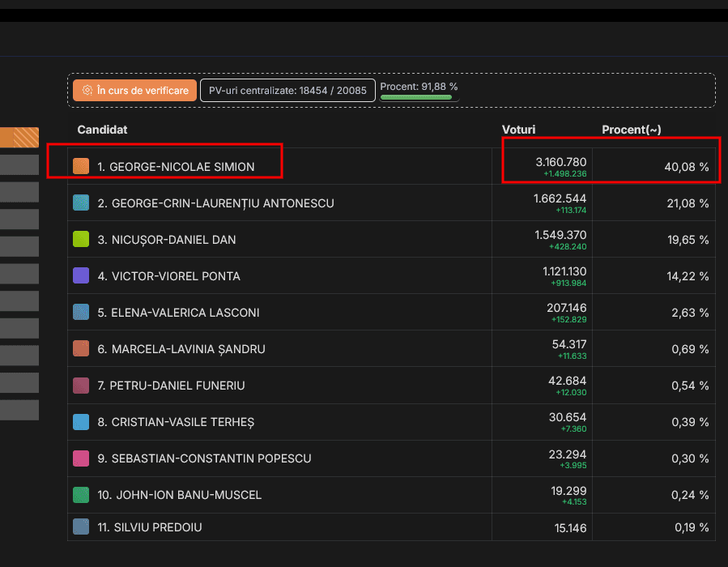The image size is (728, 567).
Task: Click the gear icon in verification button
Action: (x=87, y=91)
